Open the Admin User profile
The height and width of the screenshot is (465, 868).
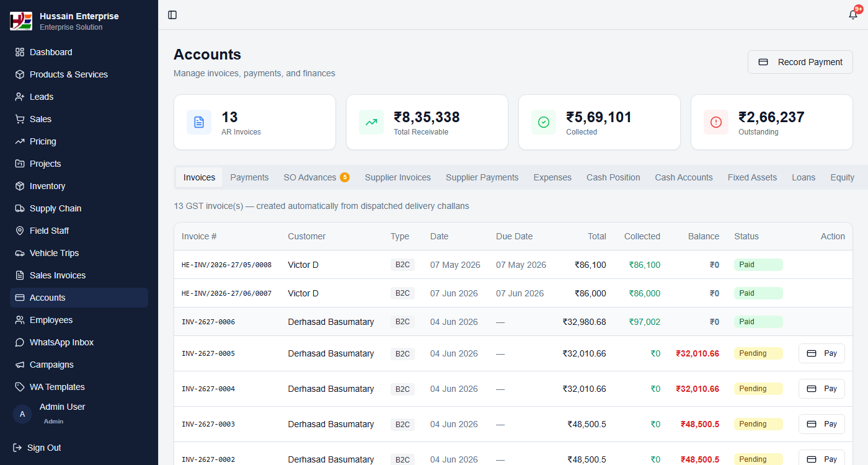click(50, 414)
